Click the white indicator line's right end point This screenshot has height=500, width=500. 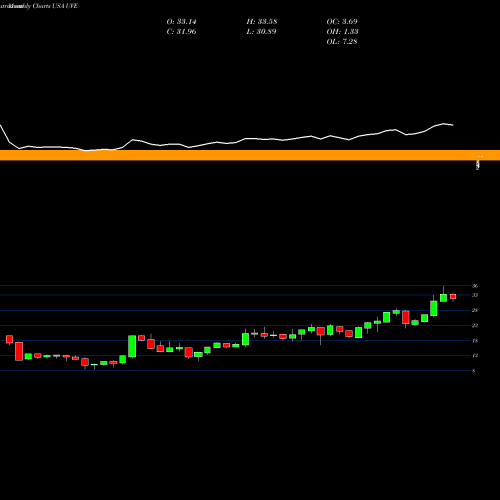coord(453,125)
